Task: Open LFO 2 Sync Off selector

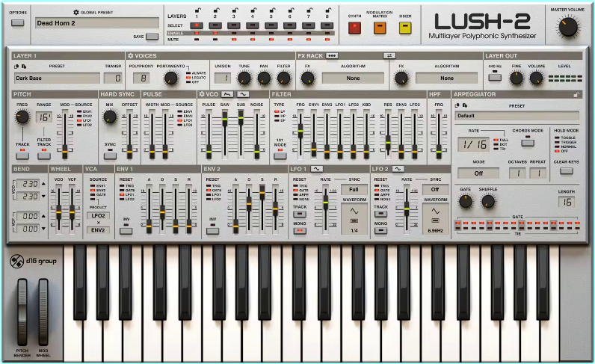Action: coord(435,189)
